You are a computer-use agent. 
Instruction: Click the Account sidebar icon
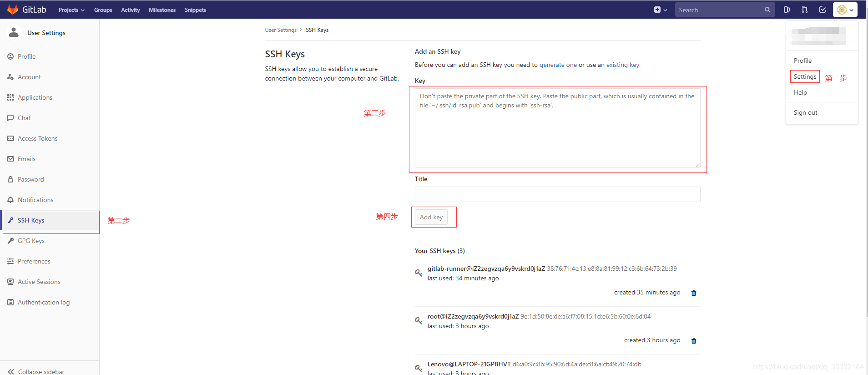[10, 77]
